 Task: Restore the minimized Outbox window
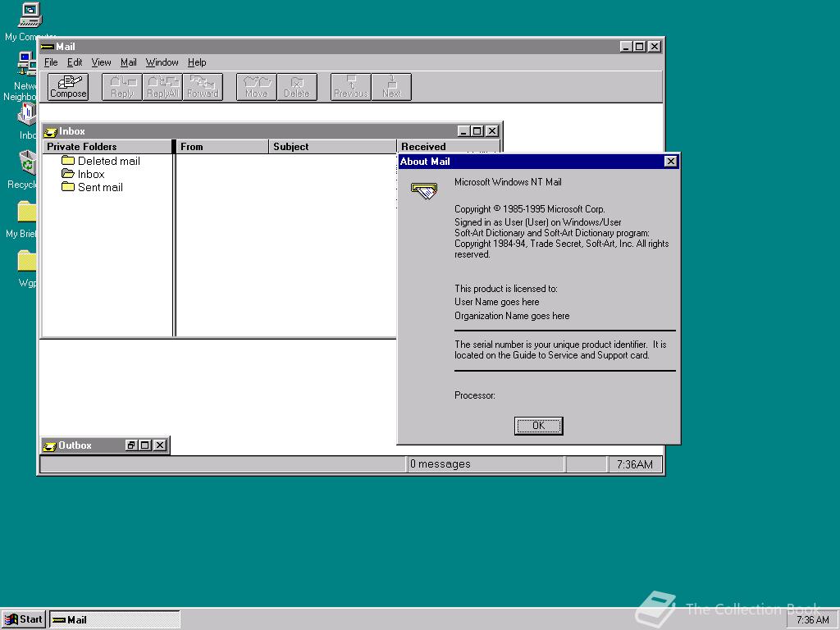[x=131, y=445]
